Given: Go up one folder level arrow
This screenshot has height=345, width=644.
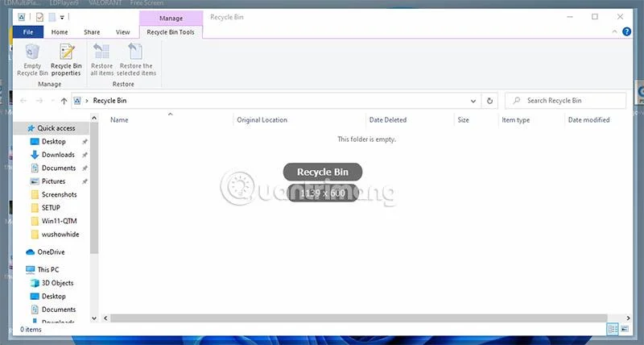Looking at the screenshot, I should (x=64, y=101).
